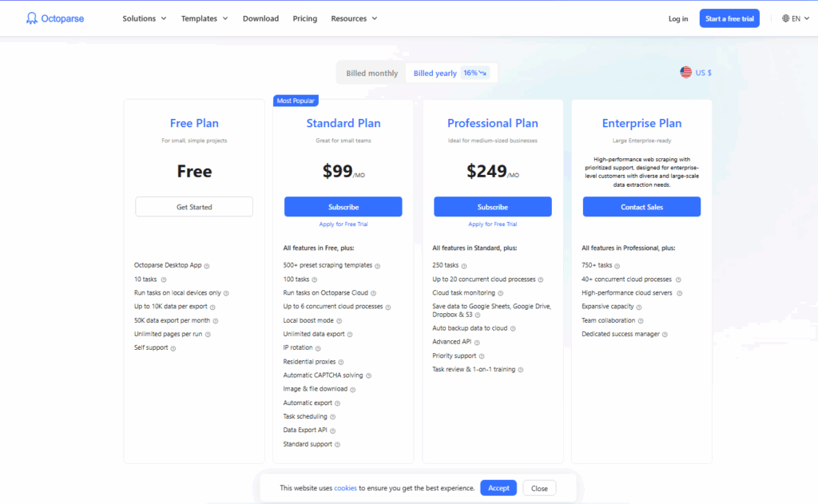The image size is (818, 504).
Task: Click info icon beside Residential proxies
Action: pyautogui.click(x=340, y=362)
